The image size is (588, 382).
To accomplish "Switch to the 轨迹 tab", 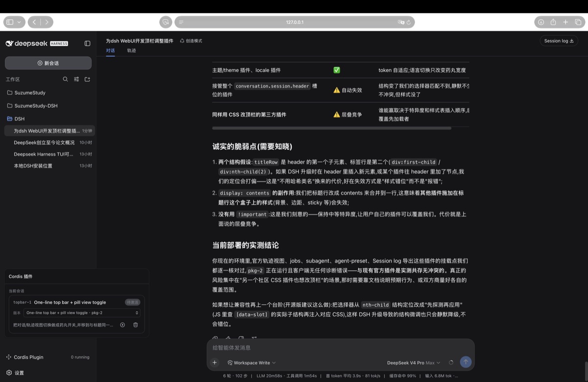I will click(131, 50).
